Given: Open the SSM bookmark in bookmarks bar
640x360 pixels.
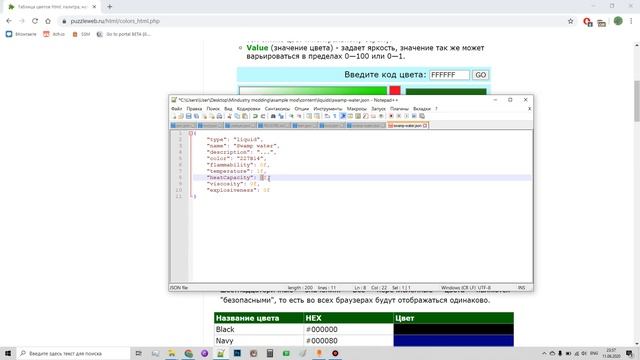Looking at the screenshot, I should (81, 34).
